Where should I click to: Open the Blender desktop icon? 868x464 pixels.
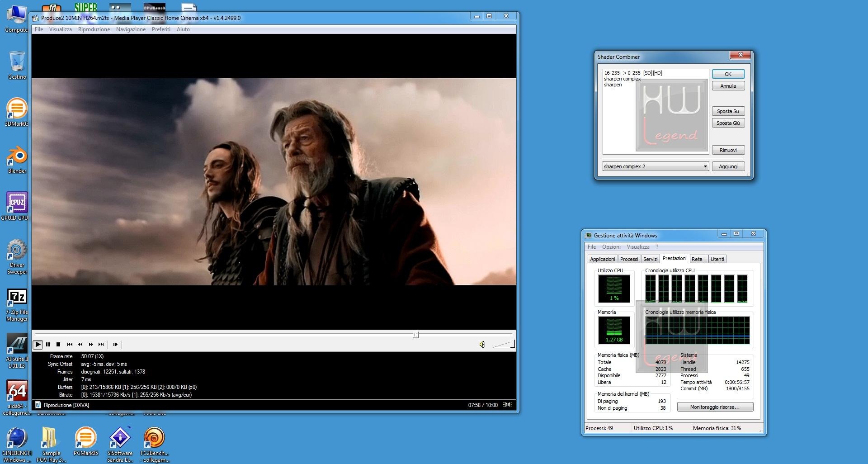point(17,159)
